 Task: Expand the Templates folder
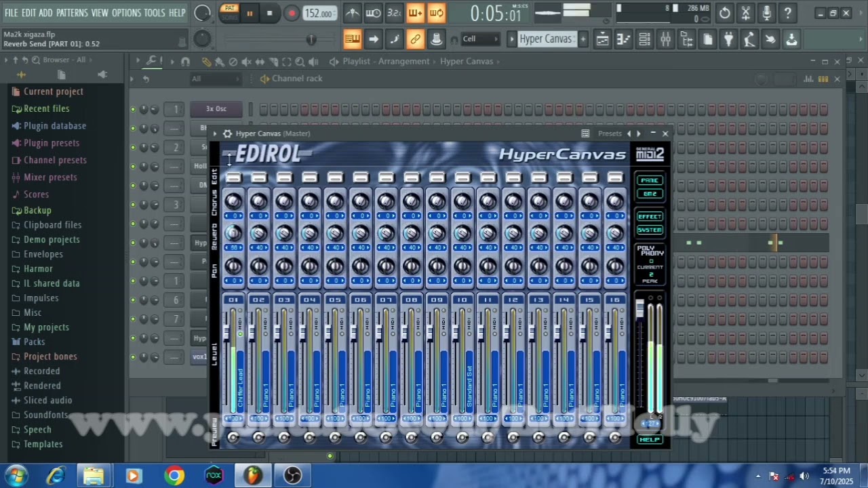click(x=43, y=444)
